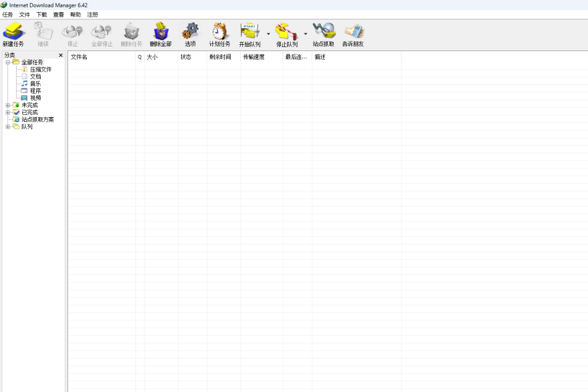Viewport: 588px width, 392px height.
Task: Click the 告诉朋友 icon
Action: pyautogui.click(x=354, y=34)
